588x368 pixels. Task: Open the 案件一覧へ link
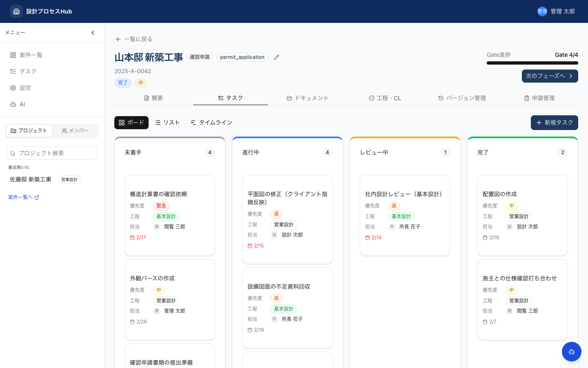click(x=20, y=197)
